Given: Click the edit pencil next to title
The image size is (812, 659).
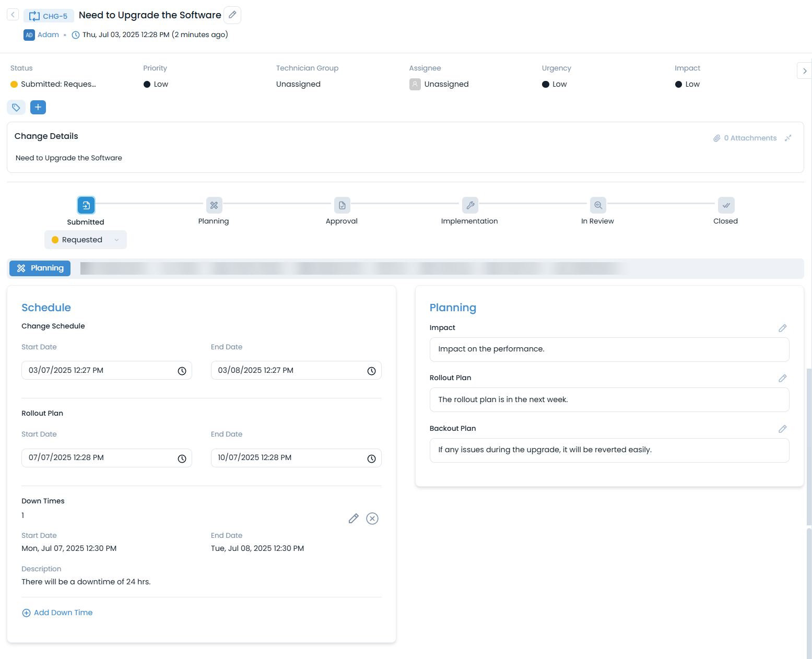Looking at the screenshot, I should 232,15.
